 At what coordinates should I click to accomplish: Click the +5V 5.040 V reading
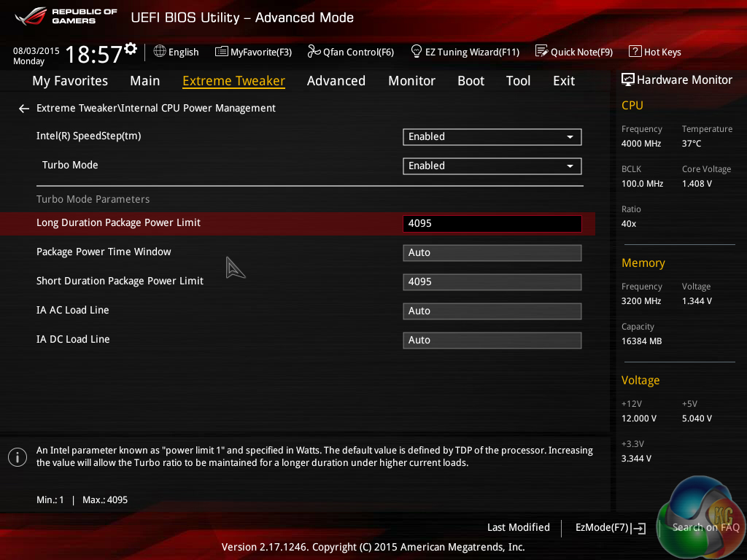click(697, 418)
